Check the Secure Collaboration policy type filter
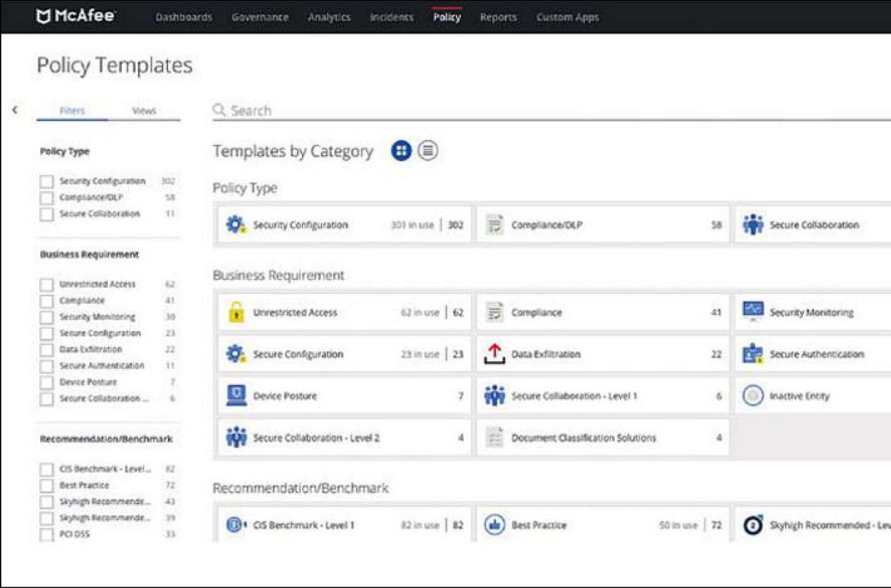The image size is (891, 588). tap(46, 214)
